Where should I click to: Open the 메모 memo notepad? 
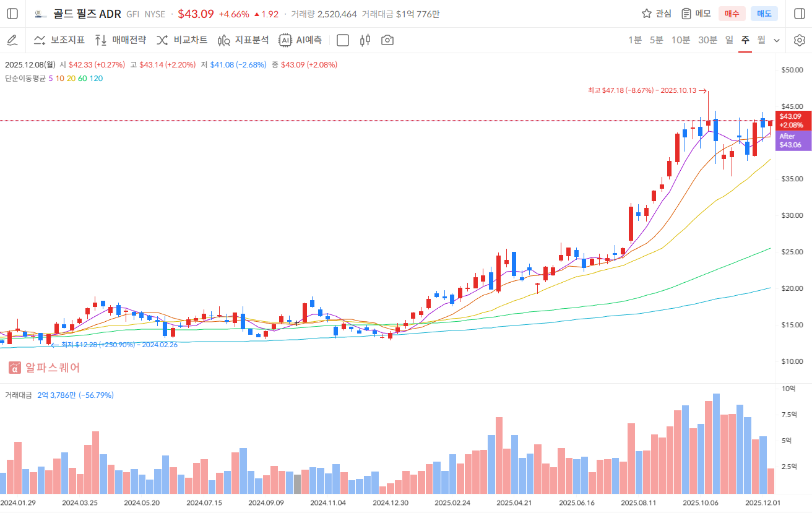click(x=696, y=14)
